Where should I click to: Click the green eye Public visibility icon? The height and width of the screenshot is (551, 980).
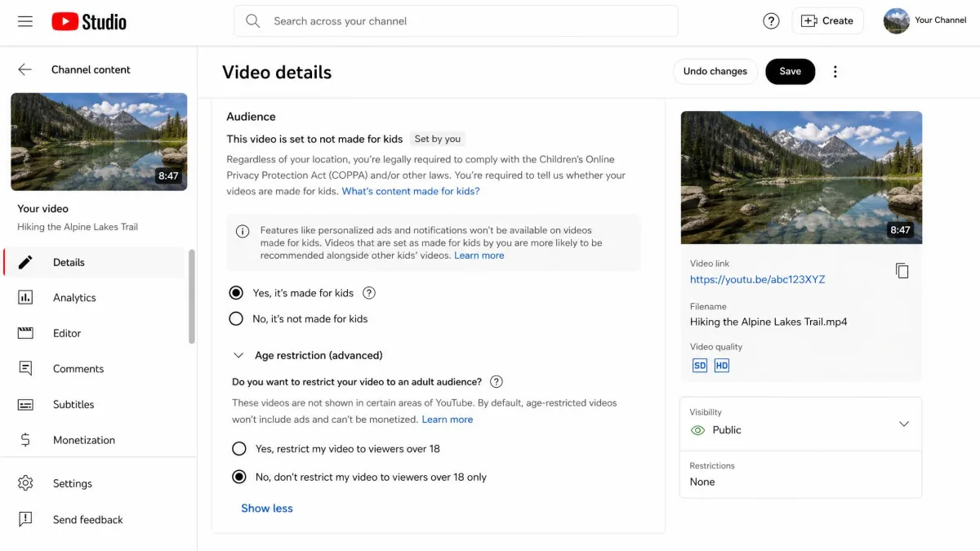tap(697, 430)
